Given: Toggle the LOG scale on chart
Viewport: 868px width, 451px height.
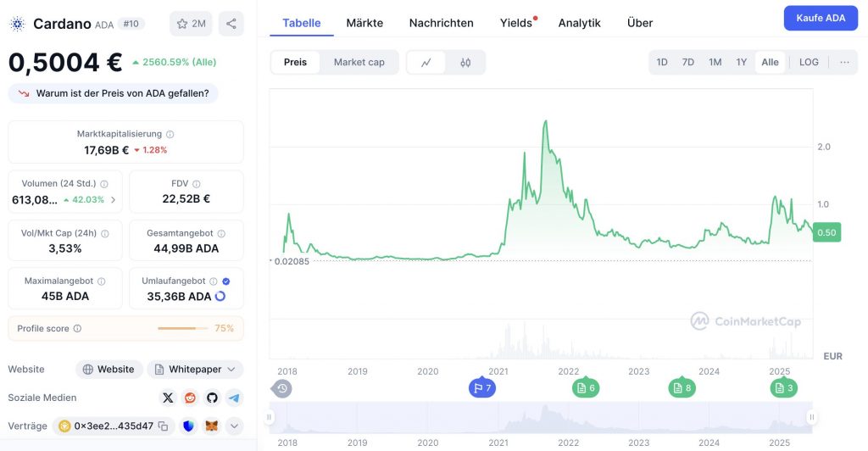Looking at the screenshot, I should (x=809, y=63).
